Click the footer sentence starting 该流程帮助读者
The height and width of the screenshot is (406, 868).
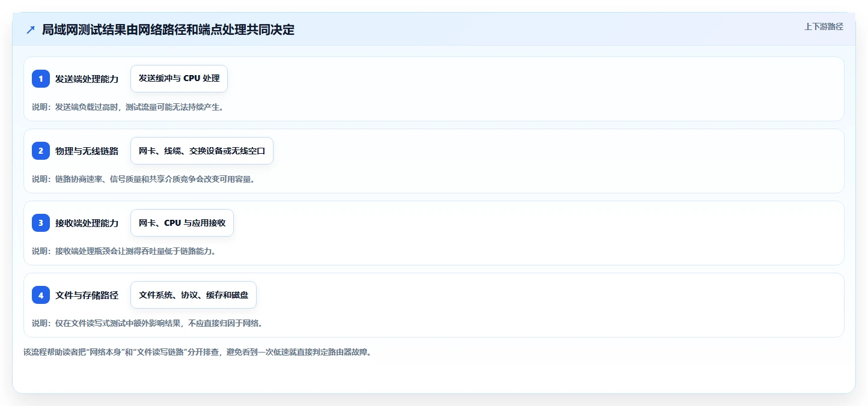point(197,352)
